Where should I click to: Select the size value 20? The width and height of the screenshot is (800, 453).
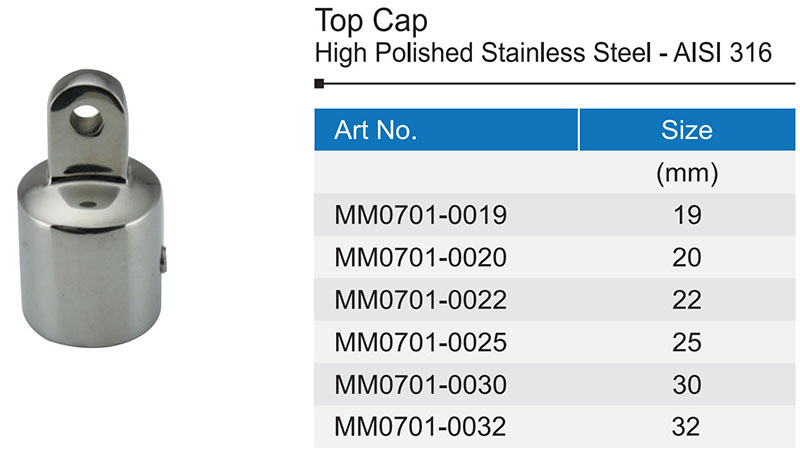pos(687,258)
